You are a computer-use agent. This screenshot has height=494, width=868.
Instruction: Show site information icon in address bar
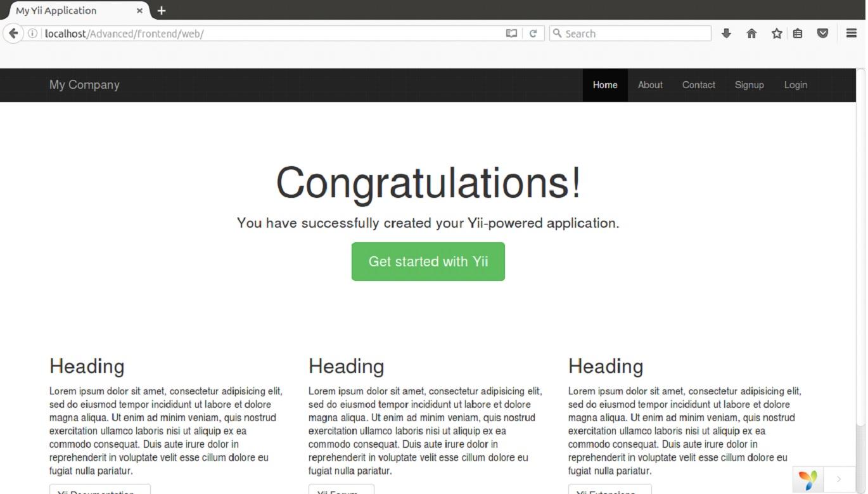pyautogui.click(x=32, y=34)
